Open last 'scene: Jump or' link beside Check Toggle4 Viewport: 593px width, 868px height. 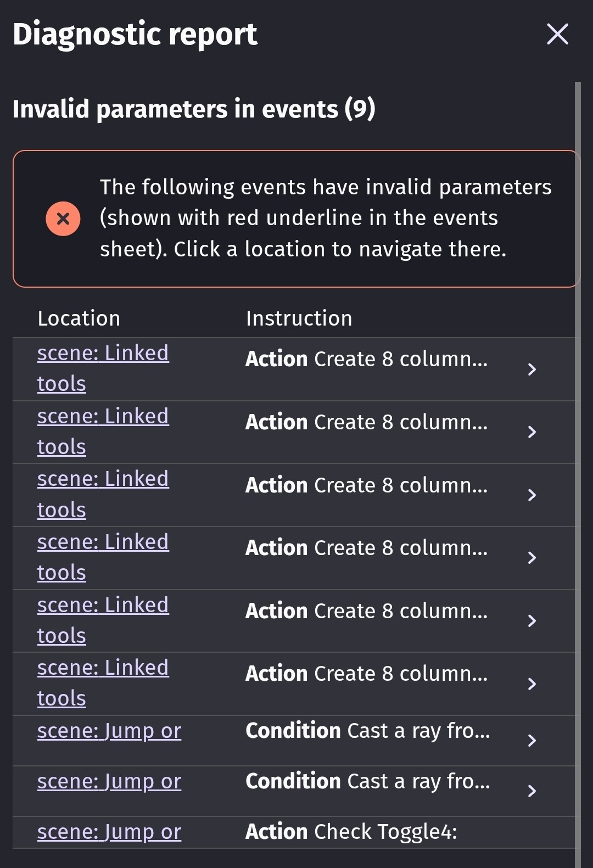coord(109,832)
